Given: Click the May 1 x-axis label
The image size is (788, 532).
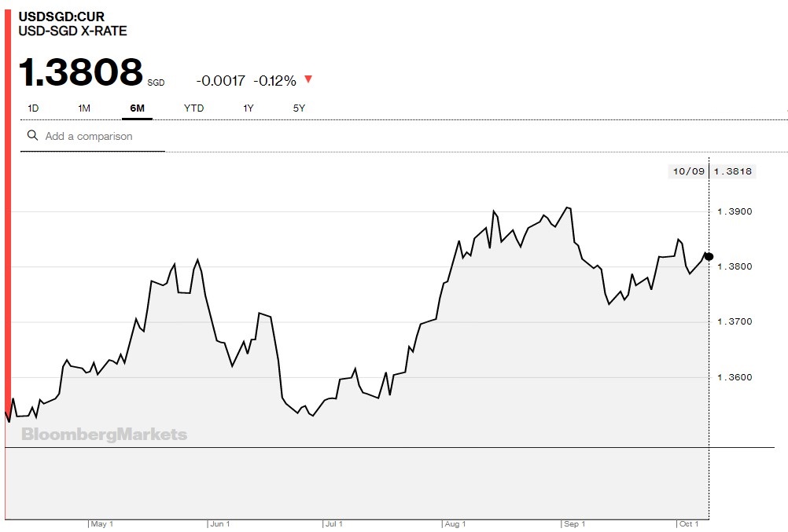Looking at the screenshot, I should [102, 524].
